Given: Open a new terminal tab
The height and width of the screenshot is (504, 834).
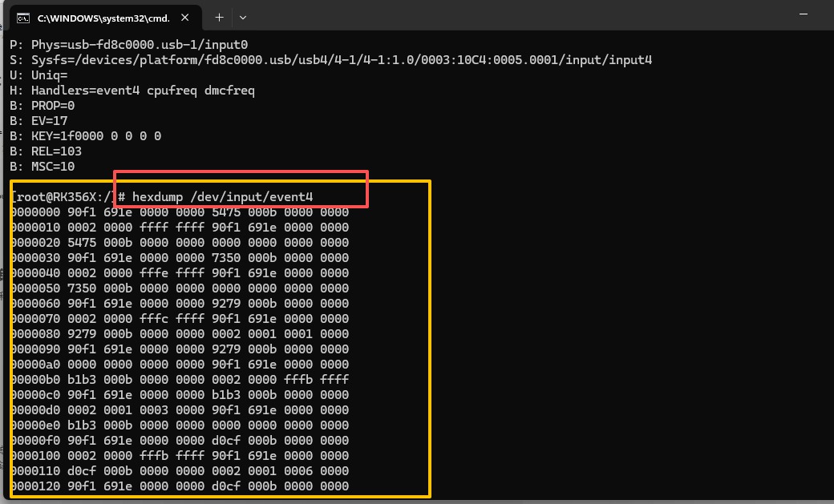Looking at the screenshot, I should point(219,18).
